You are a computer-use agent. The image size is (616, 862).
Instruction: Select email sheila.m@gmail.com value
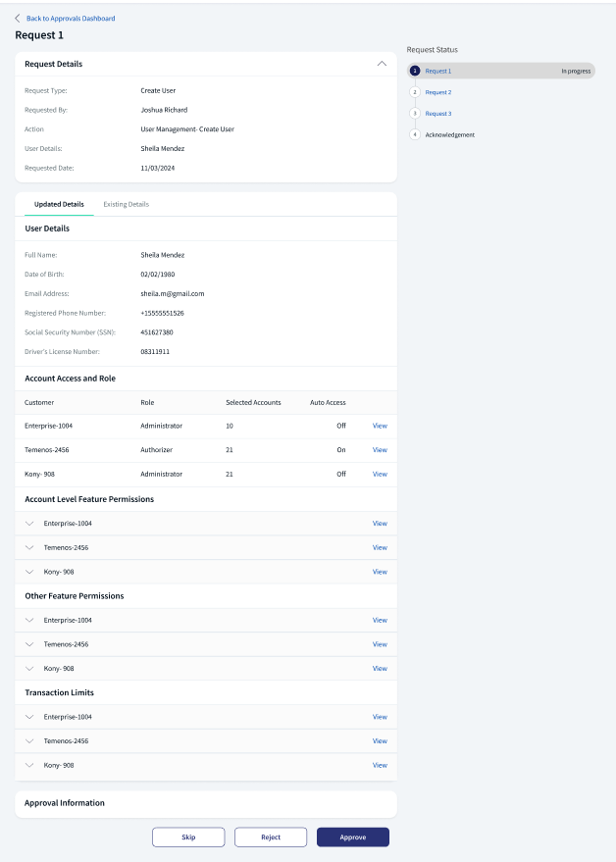[x=173, y=293]
